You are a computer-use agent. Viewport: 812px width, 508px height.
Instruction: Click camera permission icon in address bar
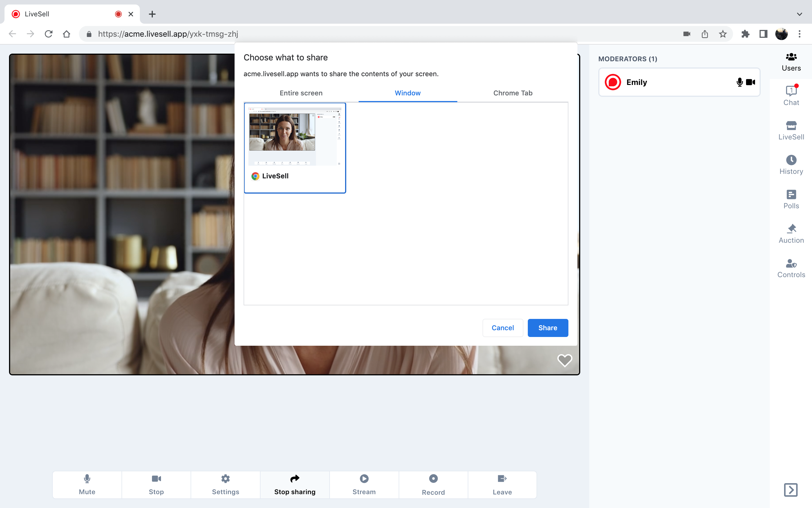[x=687, y=34]
